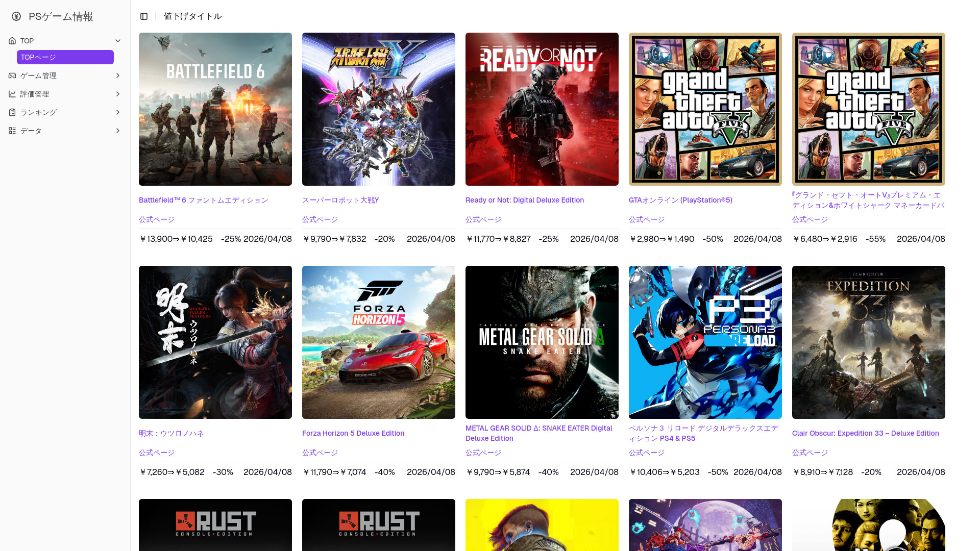The height and width of the screenshot is (551, 980).
Task: Open the ゲーム管理 menu label
Action: [38, 76]
